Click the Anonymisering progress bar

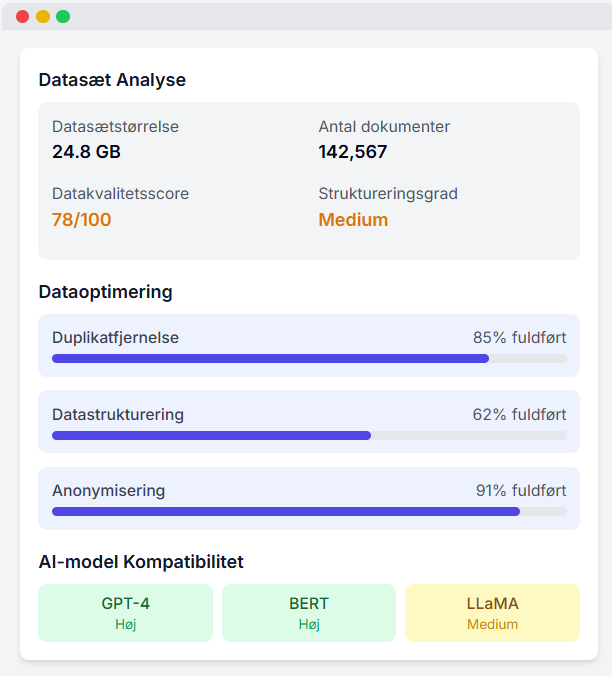pos(309,512)
